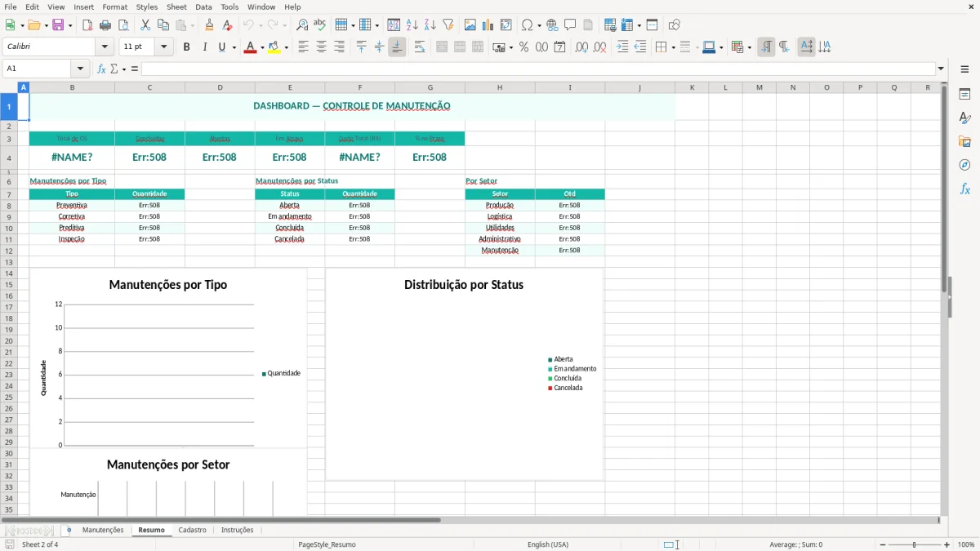
Task: Switch to the Manutenções sheet tab
Action: coord(103,531)
